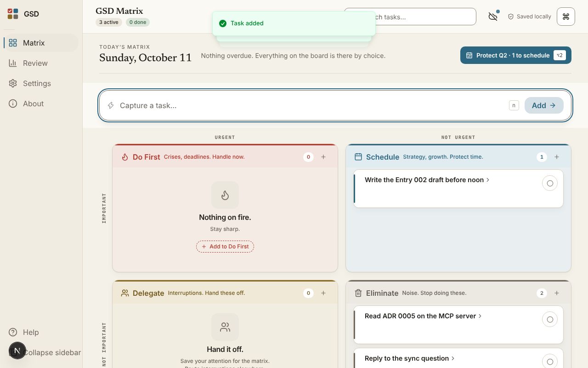Click the Delegate people header icon

point(125,293)
